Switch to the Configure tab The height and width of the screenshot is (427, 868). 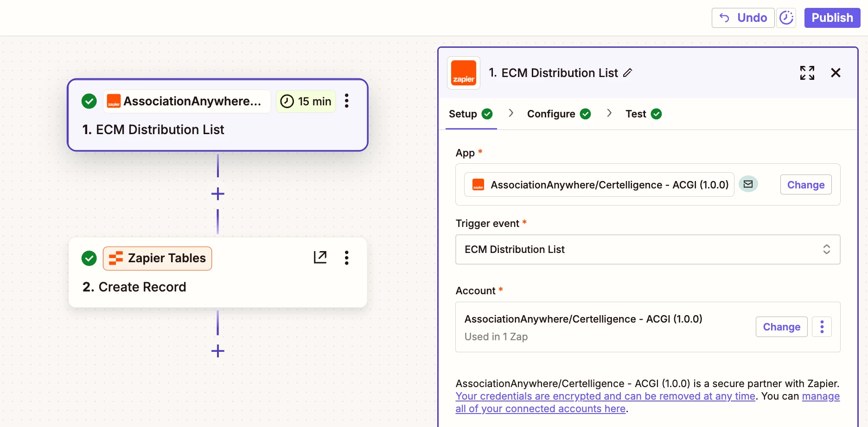point(559,114)
